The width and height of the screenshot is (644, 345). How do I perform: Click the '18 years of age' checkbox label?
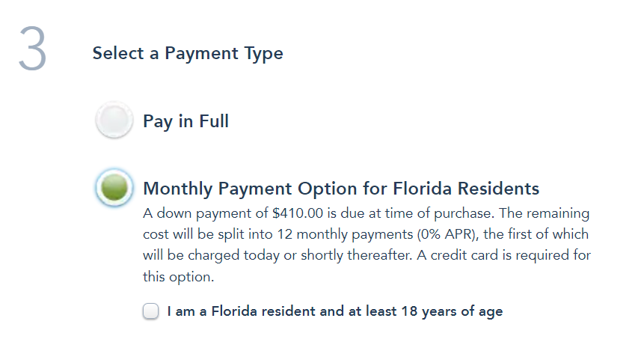click(x=450, y=311)
